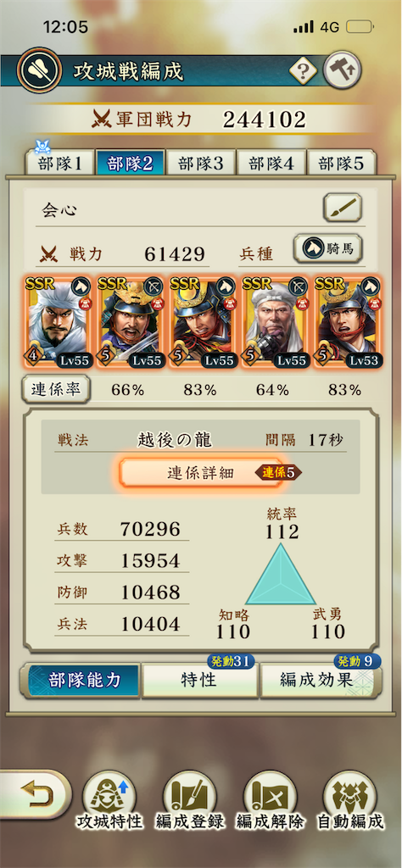Image resolution: width=402 pixels, height=868 pixels.
Task: Open 連係詳細 link details button
Action: click(201, 473)
